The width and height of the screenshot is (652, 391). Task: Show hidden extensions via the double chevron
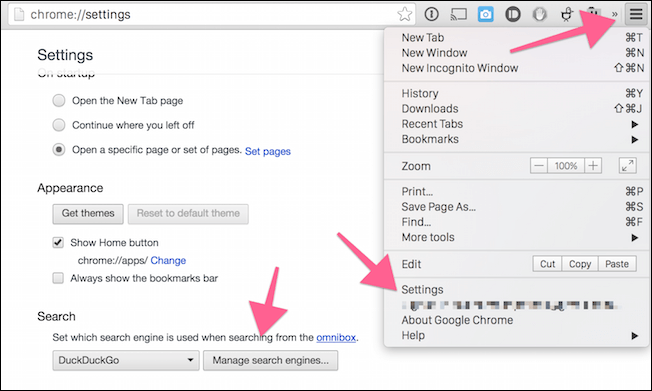click(x=615, y=15)
